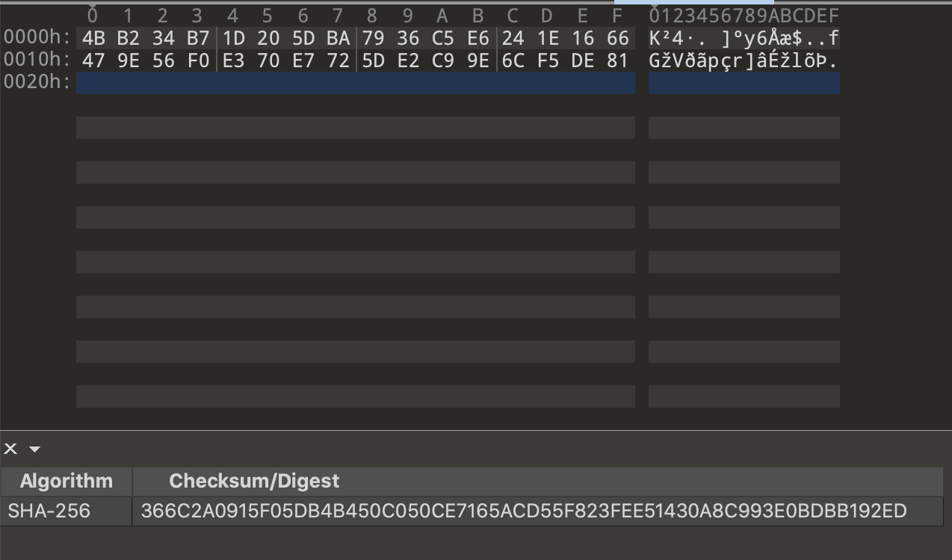Select hex byte 81 ending the second row
This screenshot has width=952, height=560.
618,60
